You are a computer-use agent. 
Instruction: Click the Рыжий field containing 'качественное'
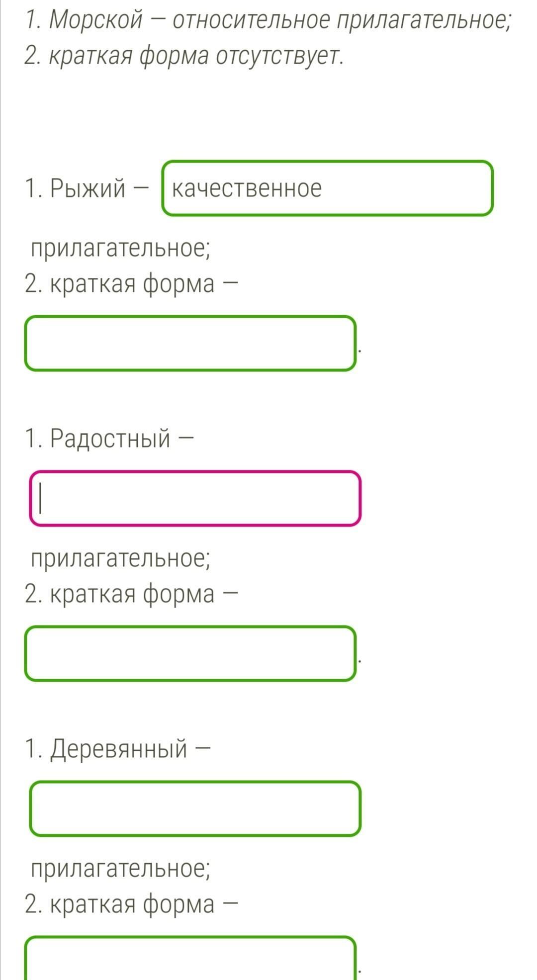pos(327,188)
